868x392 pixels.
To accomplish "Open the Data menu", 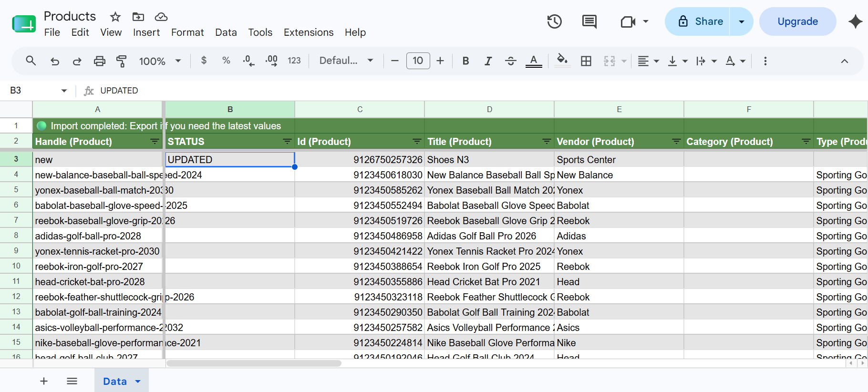I will pyautogui.click(x=226, y=32).
